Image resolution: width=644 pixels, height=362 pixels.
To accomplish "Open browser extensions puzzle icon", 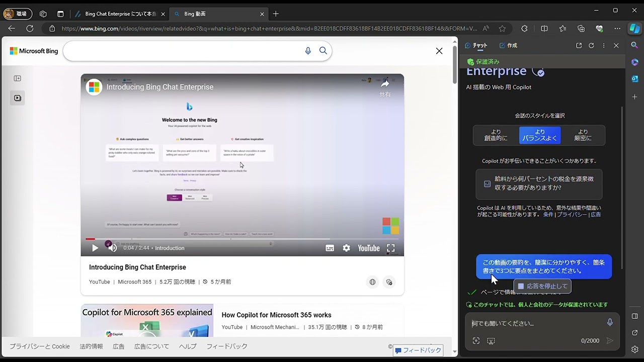I will (525, 29).
